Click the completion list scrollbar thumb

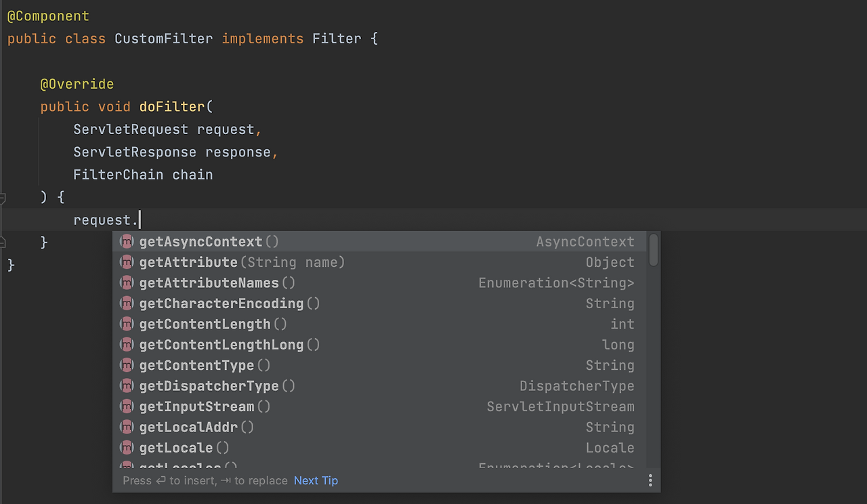click(653, 249)
